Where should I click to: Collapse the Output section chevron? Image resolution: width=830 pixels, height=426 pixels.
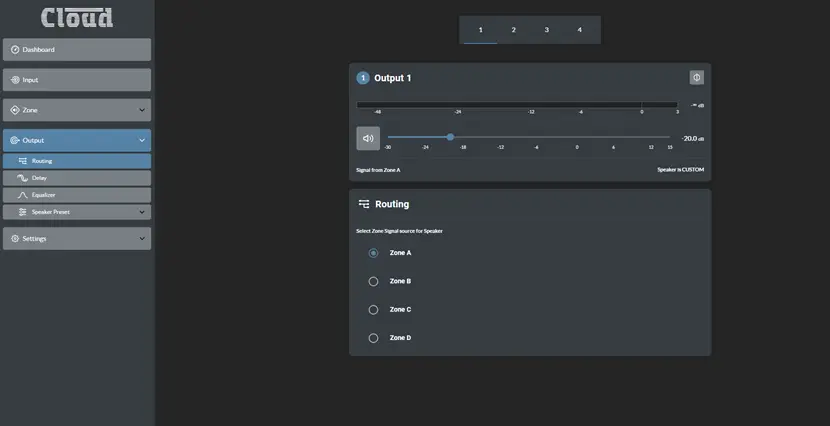[142, 141]
